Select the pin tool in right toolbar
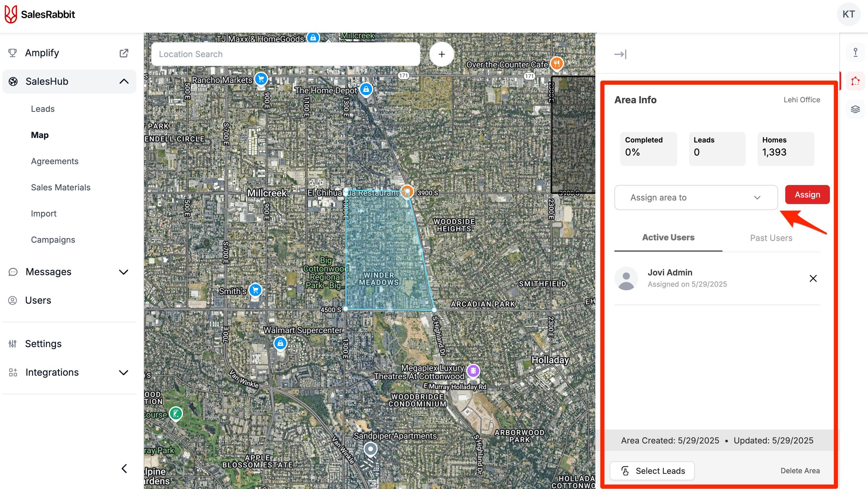Screen dimensions: 868x489 coord(855,53)
